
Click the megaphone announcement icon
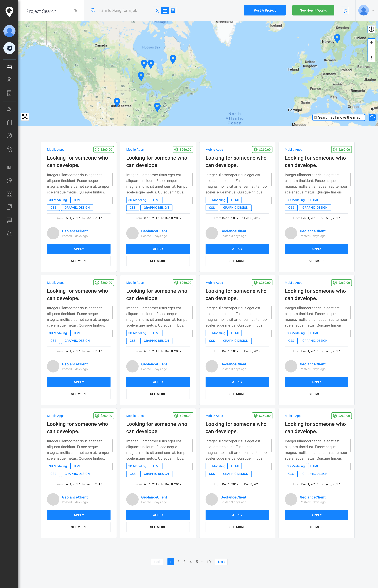coord(345,10)
